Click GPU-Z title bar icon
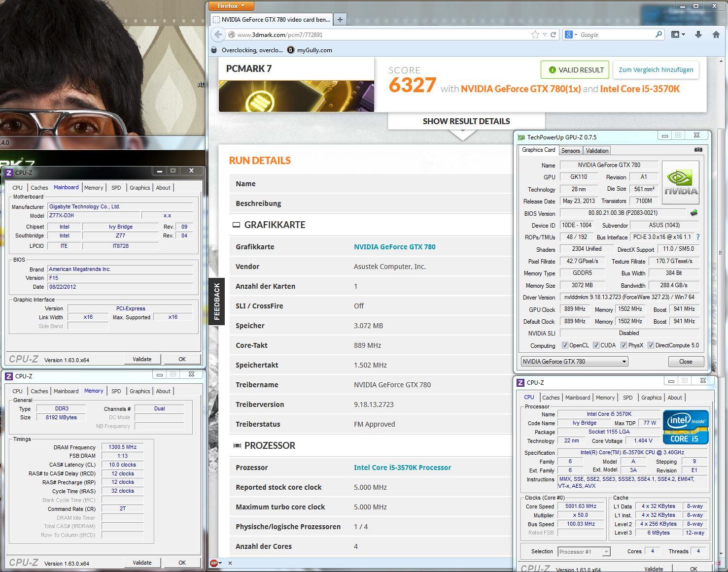Viewport: 728px width, 572px height. 521,137
